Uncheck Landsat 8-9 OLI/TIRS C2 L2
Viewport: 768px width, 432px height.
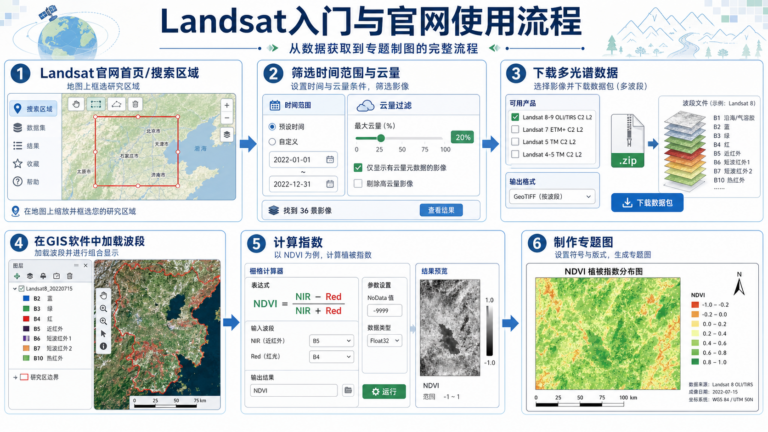point(515,117)
